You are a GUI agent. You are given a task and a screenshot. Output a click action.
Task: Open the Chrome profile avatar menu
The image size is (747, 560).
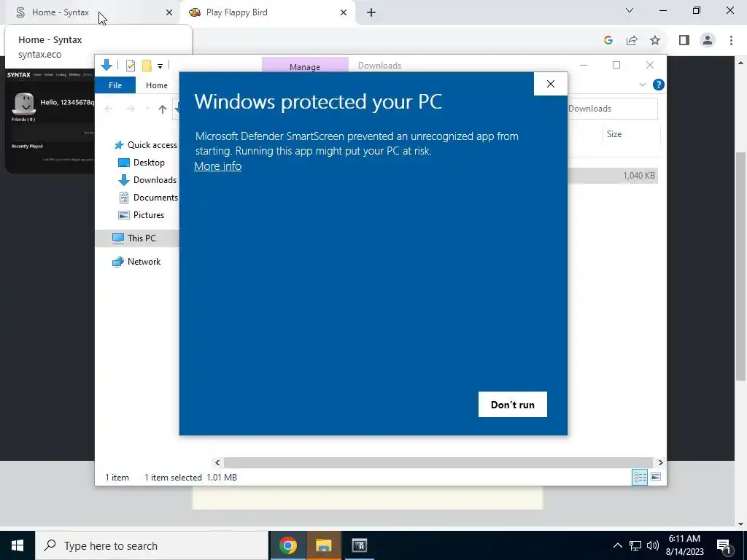(x=708, y=41)
